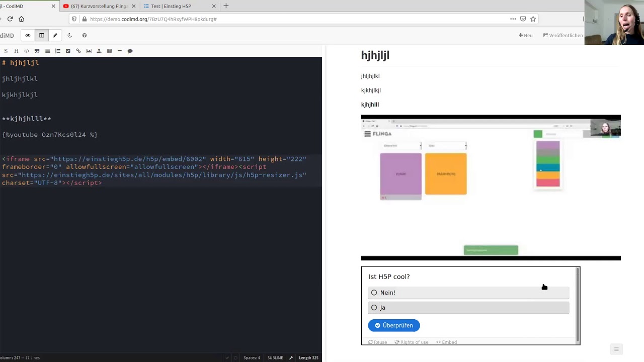Toggle night mode moon icon
Screen dimensions: 644x362
[x=69, y=36]
